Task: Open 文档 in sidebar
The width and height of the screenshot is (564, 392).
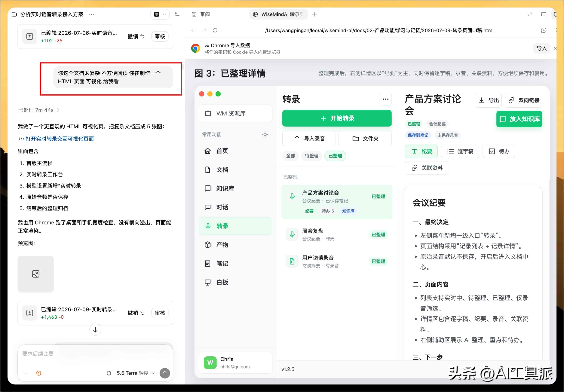Action: 235,170
